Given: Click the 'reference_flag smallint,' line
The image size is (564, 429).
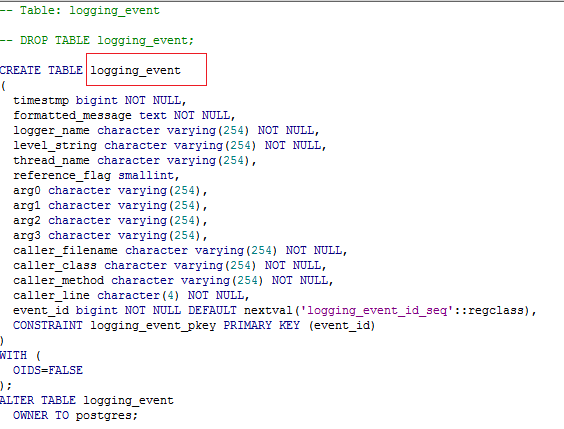Looking at the screenshot, I should click(96, 175).
